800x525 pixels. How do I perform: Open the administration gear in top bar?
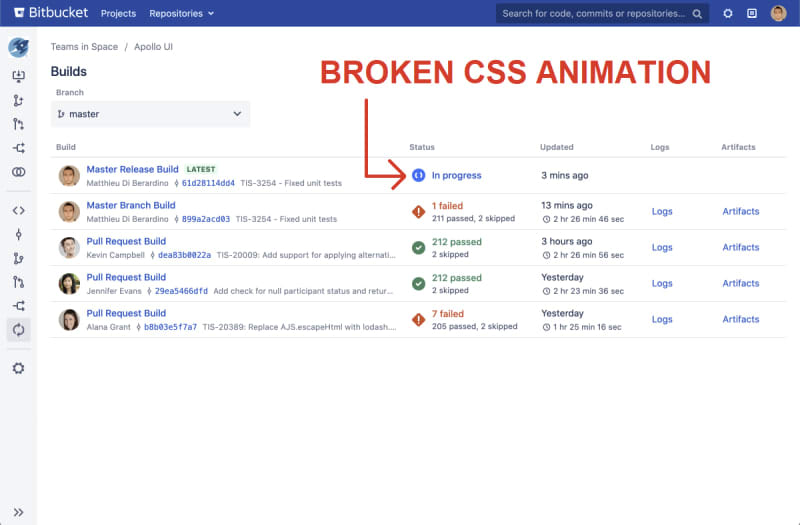(x=727, y=13)
